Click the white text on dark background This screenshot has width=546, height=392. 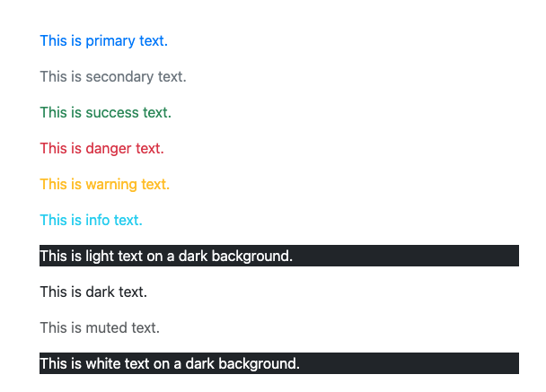169,363
